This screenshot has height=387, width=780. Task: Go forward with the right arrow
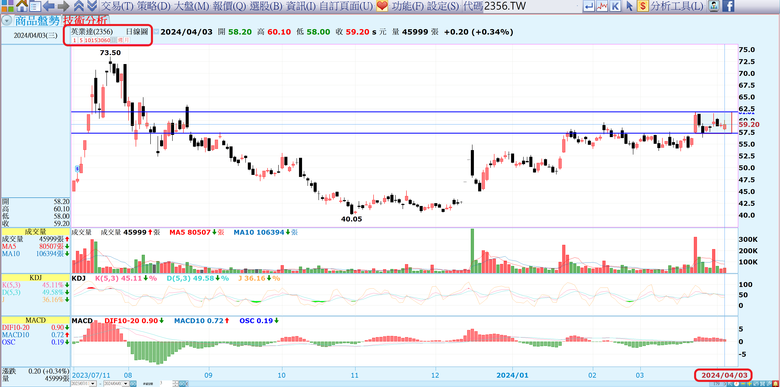coord(63,6)
